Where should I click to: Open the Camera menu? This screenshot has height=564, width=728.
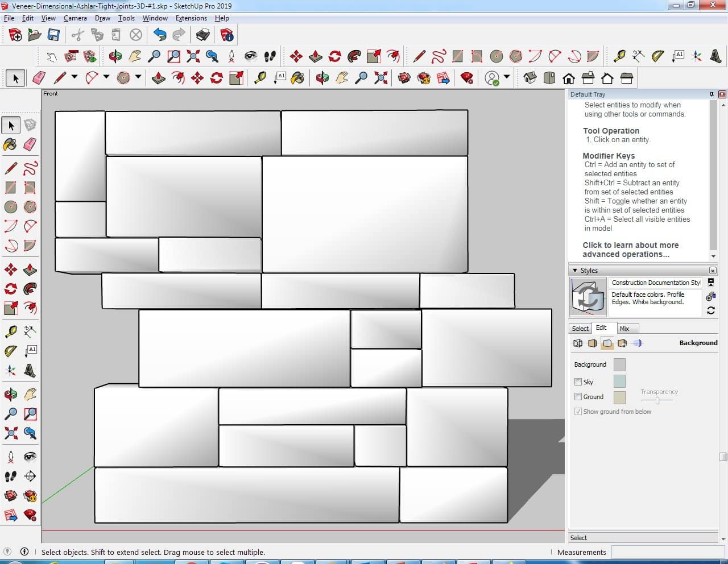75,18
